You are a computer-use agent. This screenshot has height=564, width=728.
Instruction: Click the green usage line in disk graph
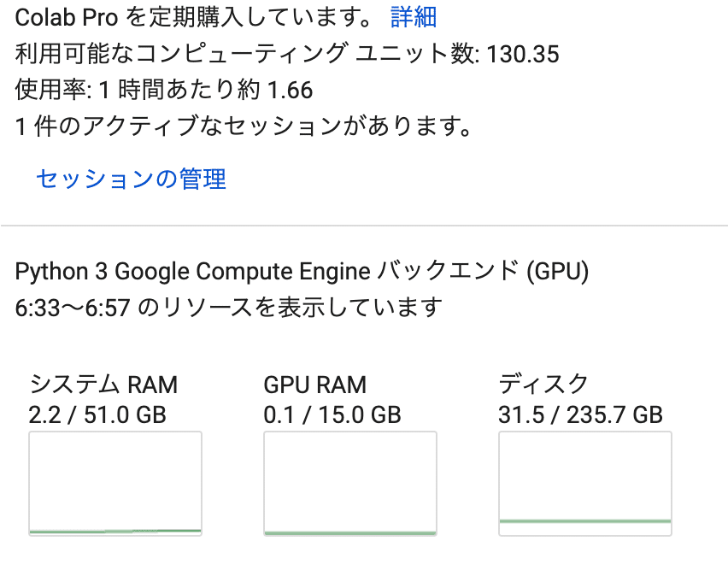pos(585,521)
